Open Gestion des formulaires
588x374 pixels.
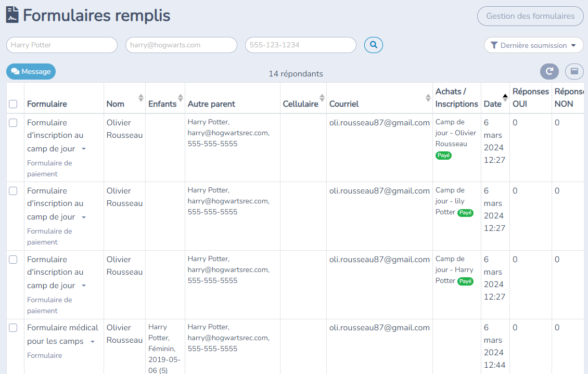pyautogui.click(x=530, y=16)
